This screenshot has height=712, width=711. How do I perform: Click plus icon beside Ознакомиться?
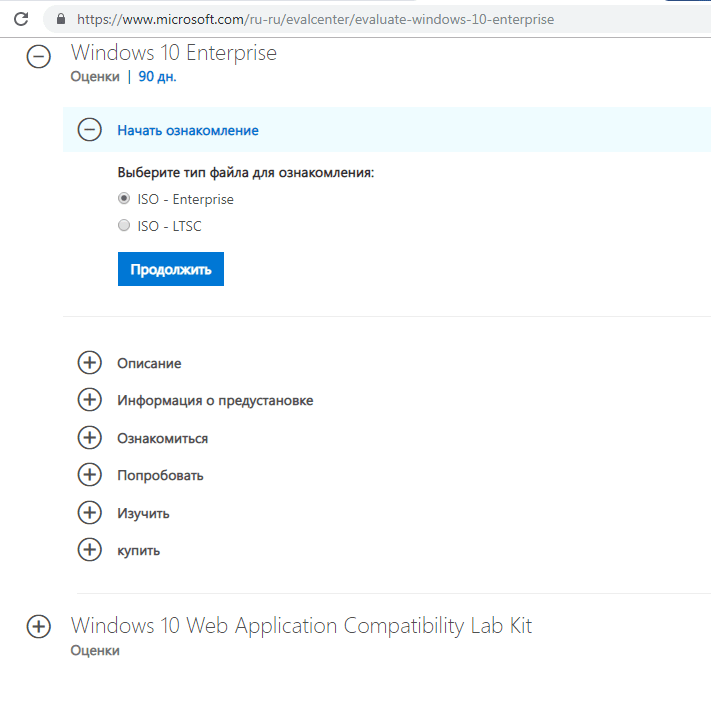coord(90,438)
